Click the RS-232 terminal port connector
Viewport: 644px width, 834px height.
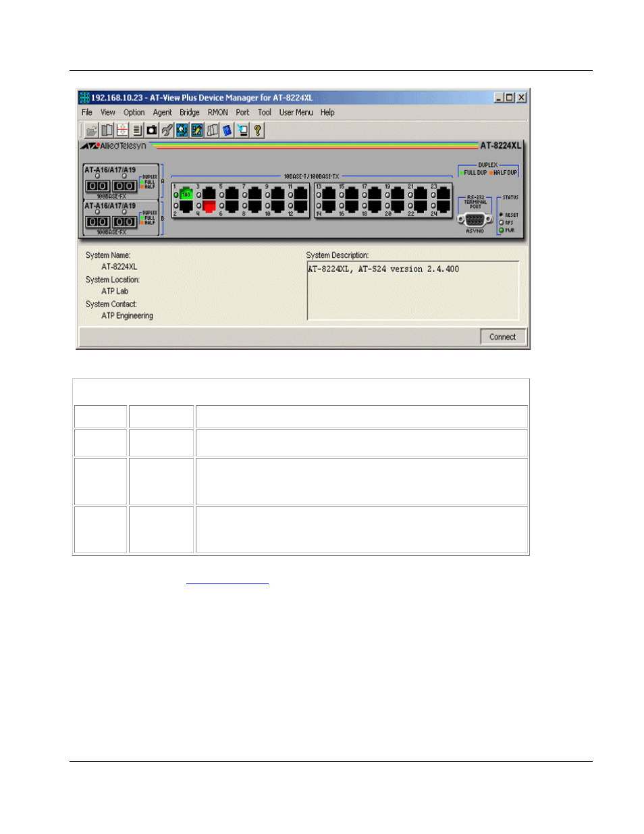pos(475,219)
